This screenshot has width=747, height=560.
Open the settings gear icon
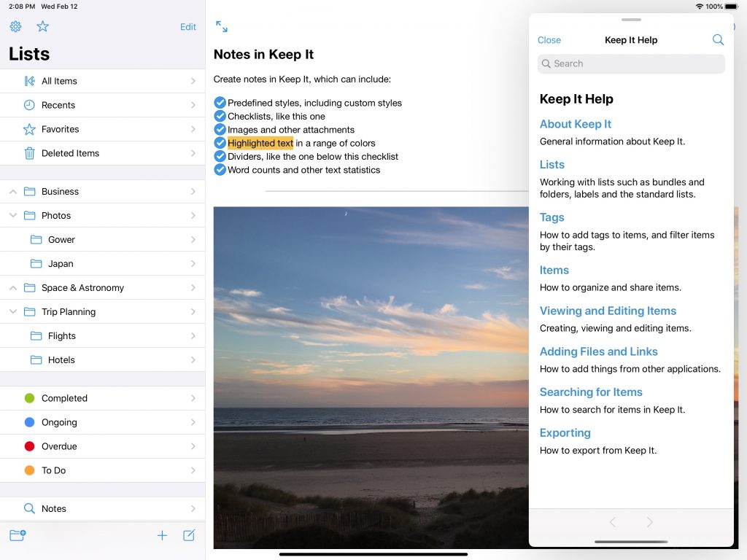pos(15,27)
